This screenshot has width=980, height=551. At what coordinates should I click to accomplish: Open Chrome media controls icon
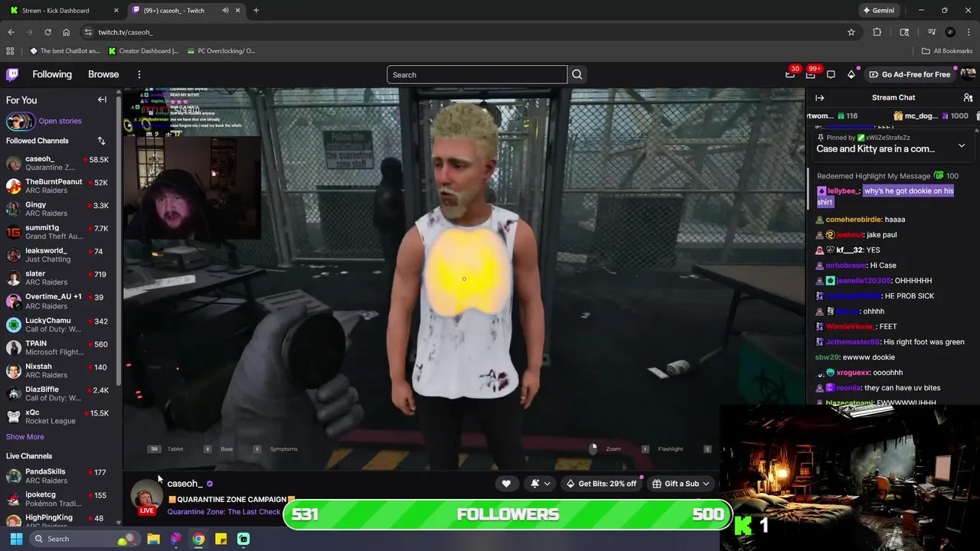click(x=932, y=32)
